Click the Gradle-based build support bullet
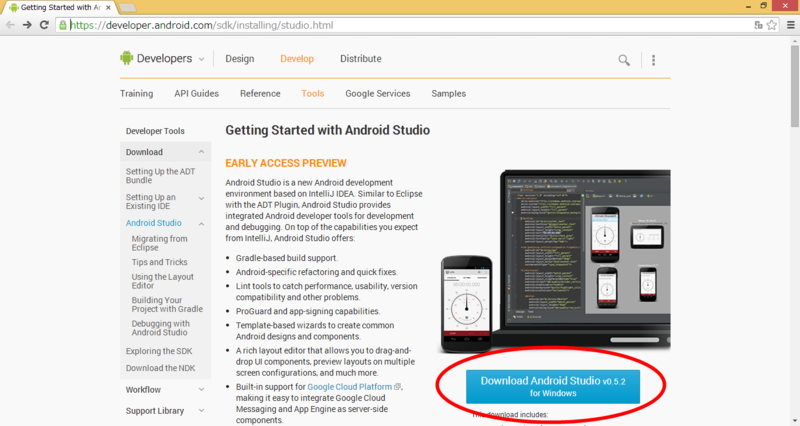Viewport: 800px width, 426px height. (x=287, y=258)
